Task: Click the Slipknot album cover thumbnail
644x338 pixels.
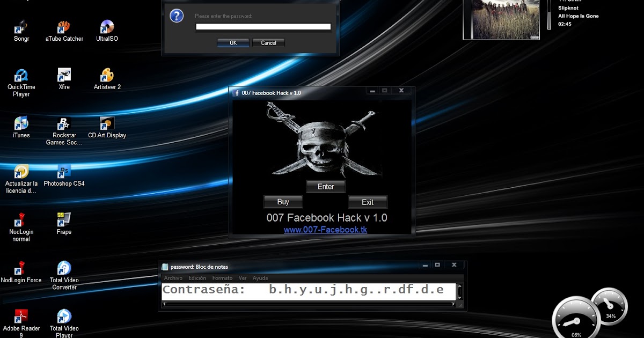Action: 501,19
